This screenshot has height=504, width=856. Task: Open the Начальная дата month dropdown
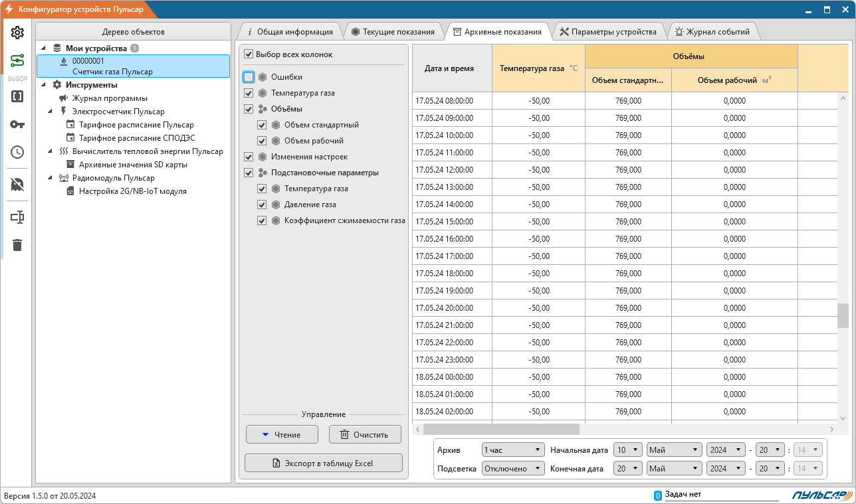(674, 450)
